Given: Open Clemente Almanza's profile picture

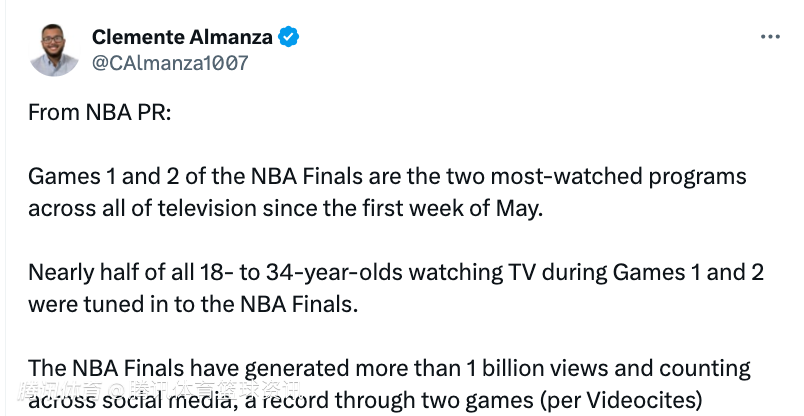Looking at the screenshot, I should click(x=54, y=50).
